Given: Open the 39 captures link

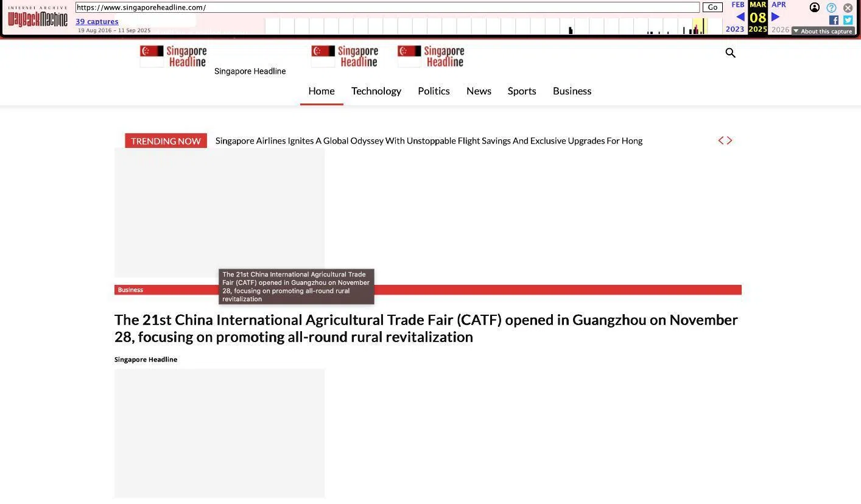Looking at the screenshot, I should [97, 21].
